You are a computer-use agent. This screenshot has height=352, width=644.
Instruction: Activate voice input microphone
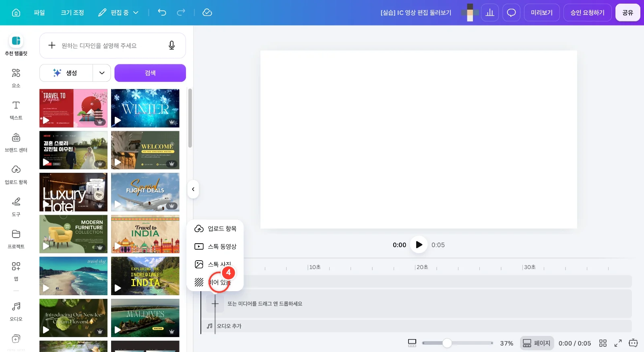pos(172,46)
